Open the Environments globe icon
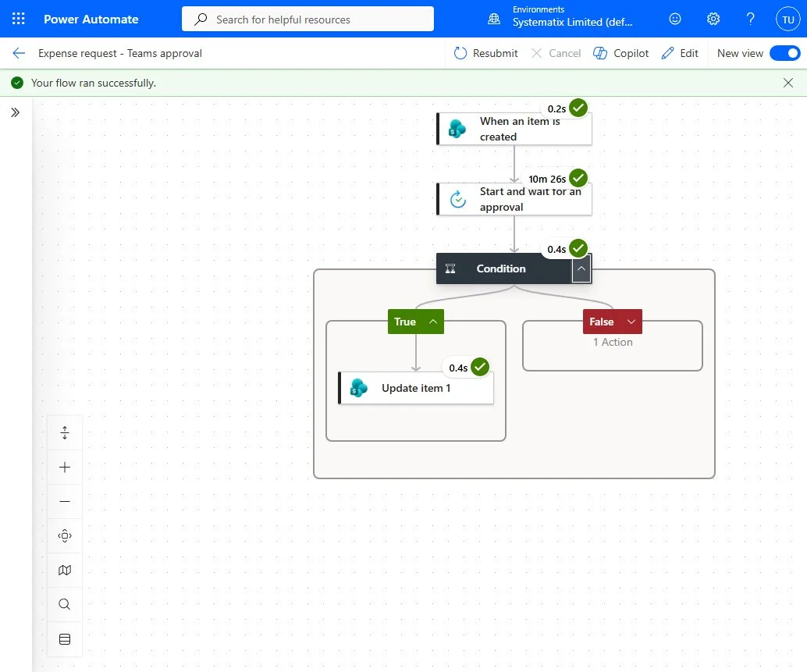The image size is (807, 672). (x=493, y=19)
